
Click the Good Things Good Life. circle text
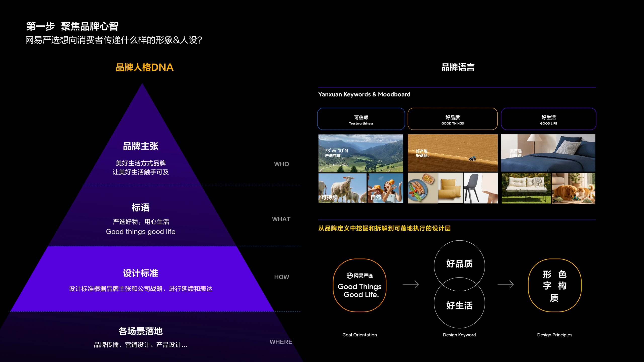360,291
